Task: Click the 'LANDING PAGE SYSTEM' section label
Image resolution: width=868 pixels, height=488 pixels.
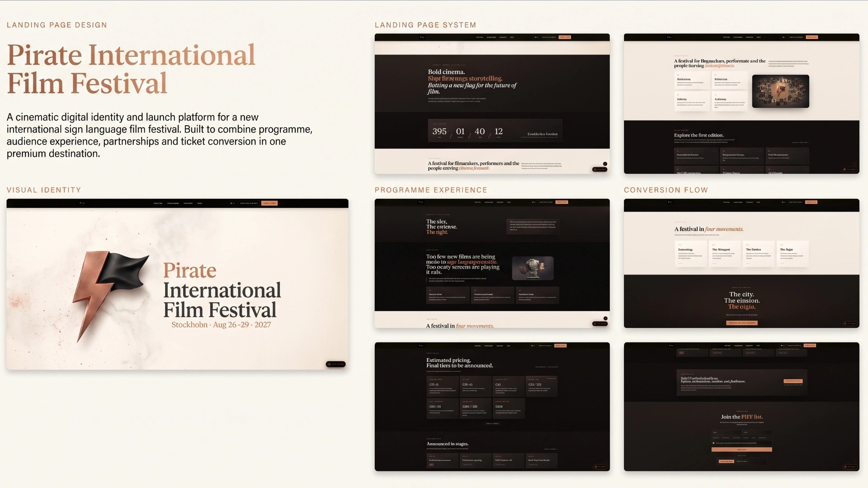Action: click(x=425, y=25)
